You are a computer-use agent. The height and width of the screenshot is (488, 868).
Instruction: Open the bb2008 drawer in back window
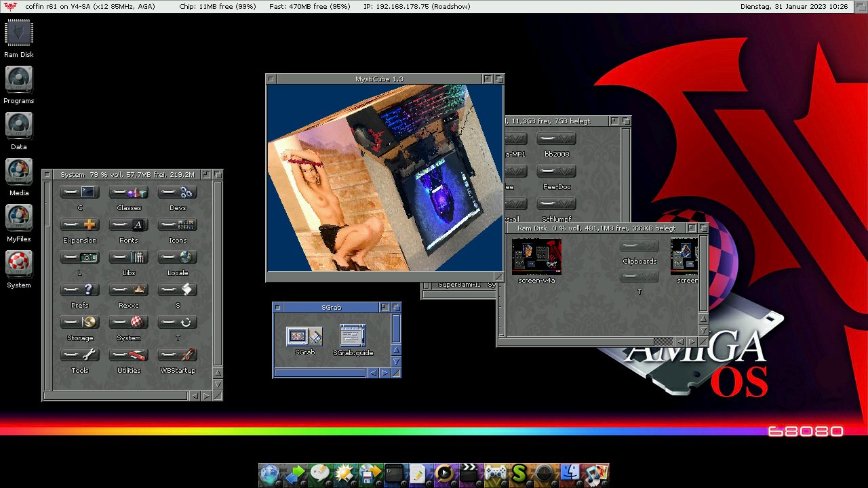click(x=557, y=139)
